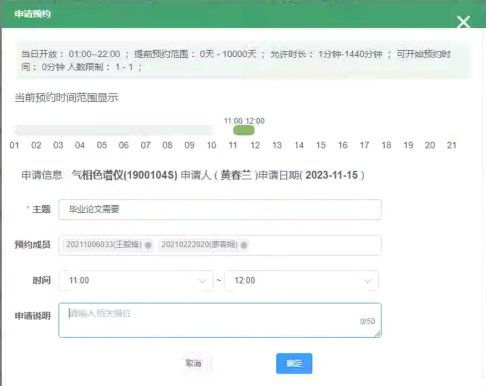Click hour label 21 on the timeline
The width and height of the screenshot is (486, 386).
[x=452, y=145]
